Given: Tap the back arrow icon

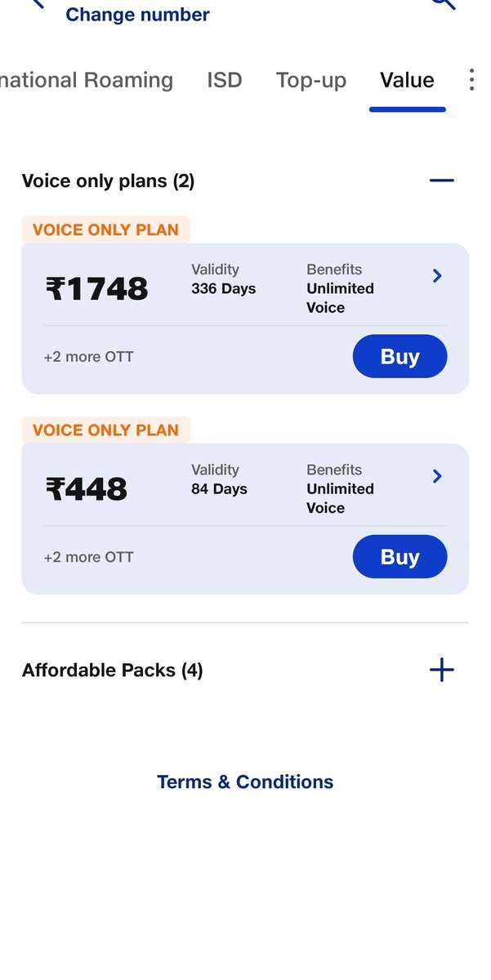Looking at the screenshot, I should coord(36,4).
